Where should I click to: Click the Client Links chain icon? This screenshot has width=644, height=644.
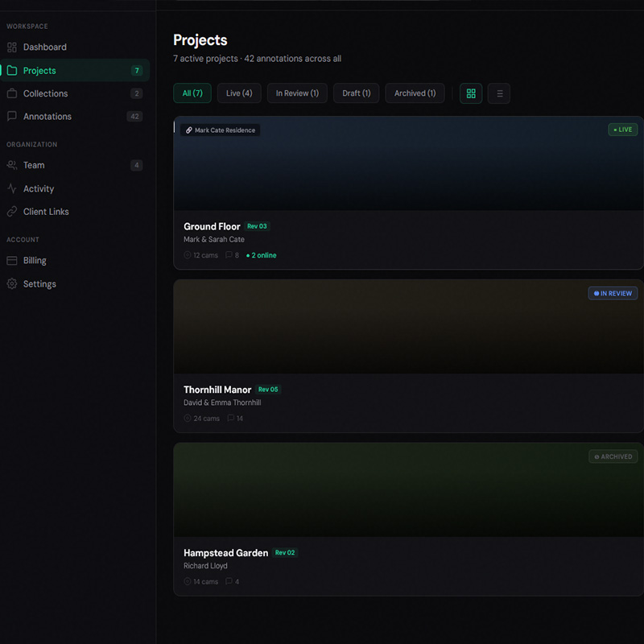point(12,212)
